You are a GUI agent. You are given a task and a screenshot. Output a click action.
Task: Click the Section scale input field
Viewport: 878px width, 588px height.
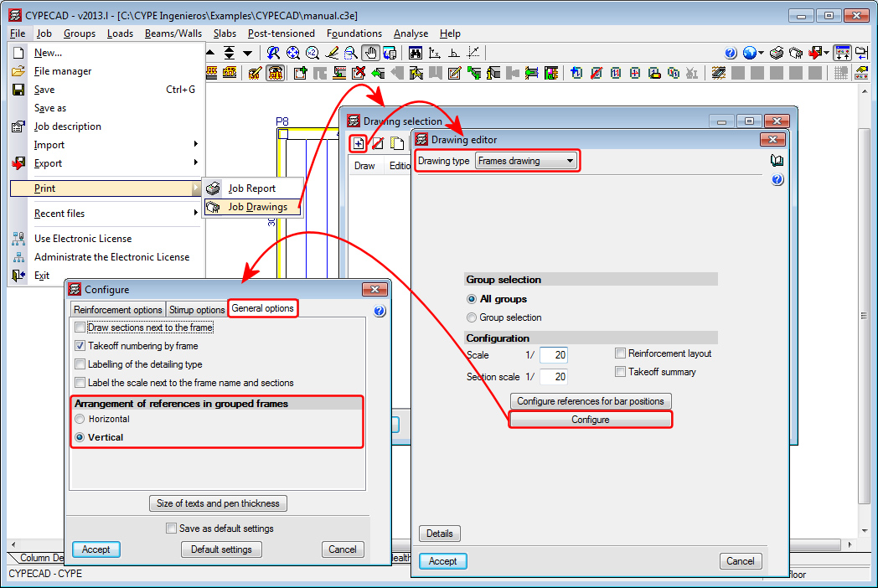tap(553, 377)
